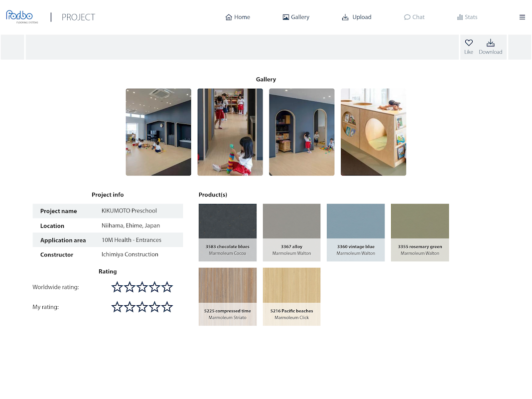Click the Like heart icon
This screenshot has width=532, height=399.
pos(469,43)
